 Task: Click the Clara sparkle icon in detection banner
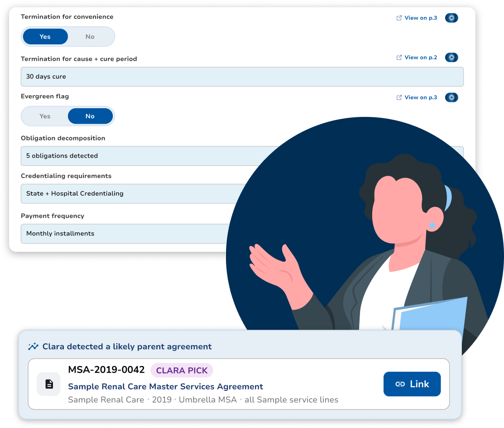coord(33,346)
